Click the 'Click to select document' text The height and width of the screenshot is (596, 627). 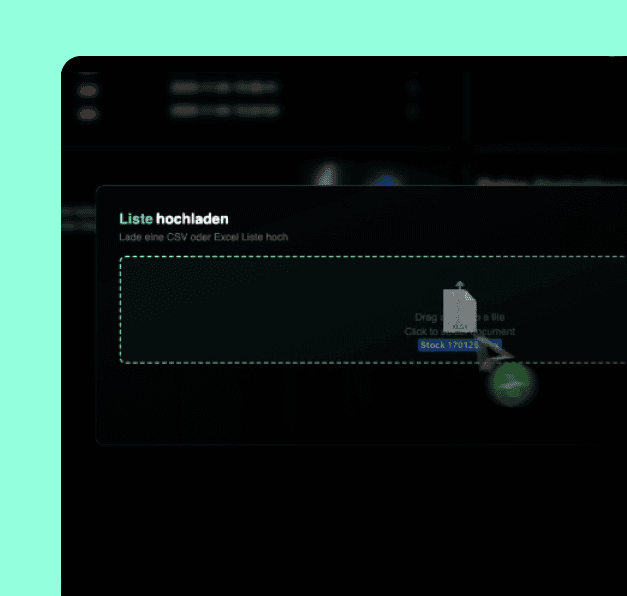[459, 331]
